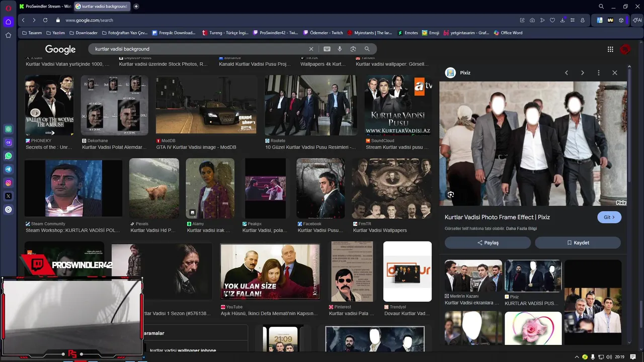Show hidden system tray icons

pos(577,357)
